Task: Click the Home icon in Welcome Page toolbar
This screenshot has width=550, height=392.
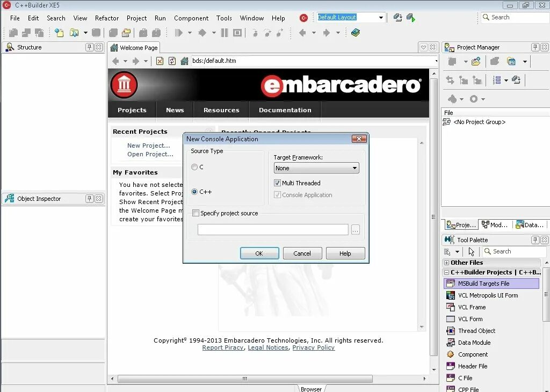Action: click(x=184, y=61)
